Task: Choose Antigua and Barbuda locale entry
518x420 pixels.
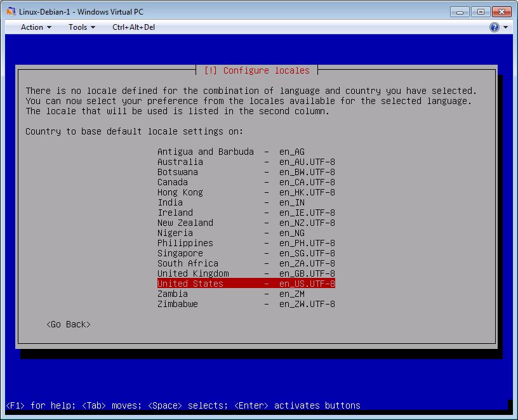Action: tap(246, 152)
